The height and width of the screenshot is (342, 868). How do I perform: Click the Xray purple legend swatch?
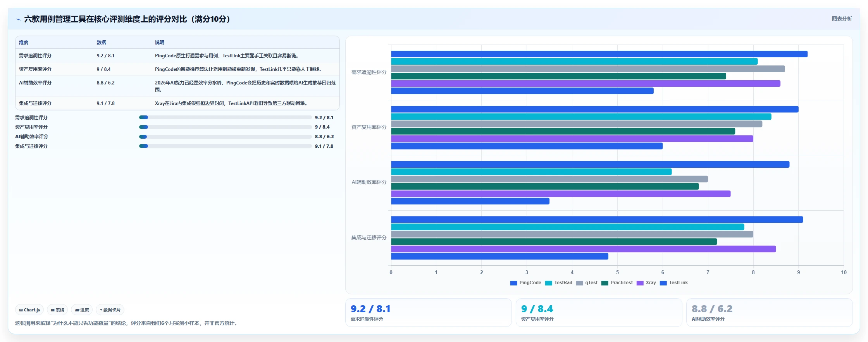640,283
